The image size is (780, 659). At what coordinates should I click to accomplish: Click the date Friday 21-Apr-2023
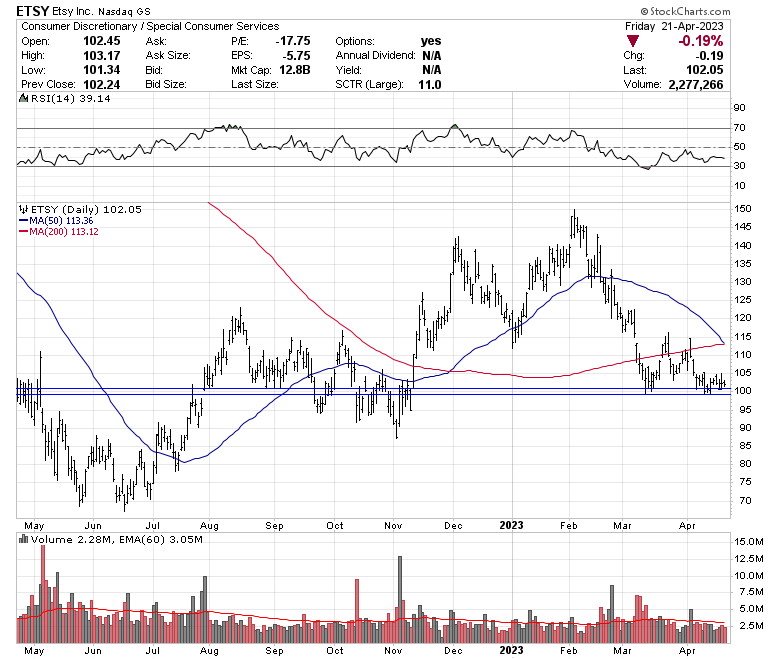click(674, 26)
